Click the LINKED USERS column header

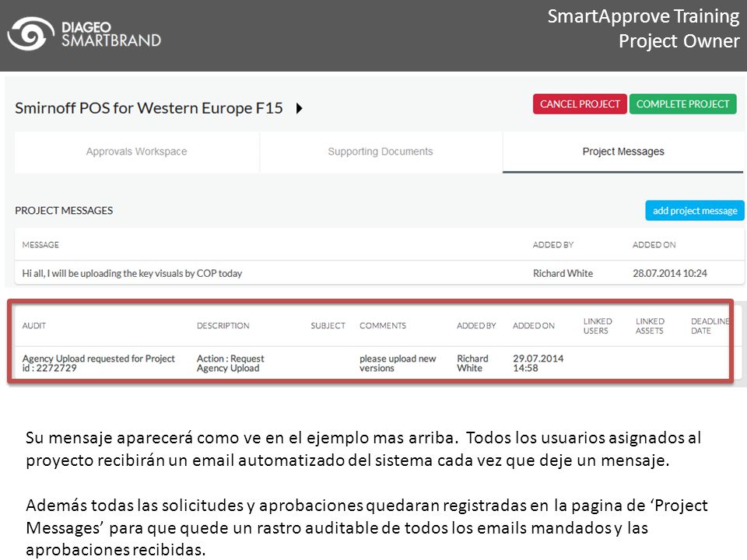pyautogui.click(x=598, y=326)
